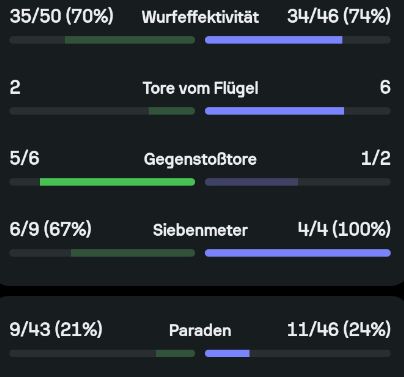The width and height of the screenshot is (404, 377).
Task: Select the 4/4 (100%) value
Action: 344,229
